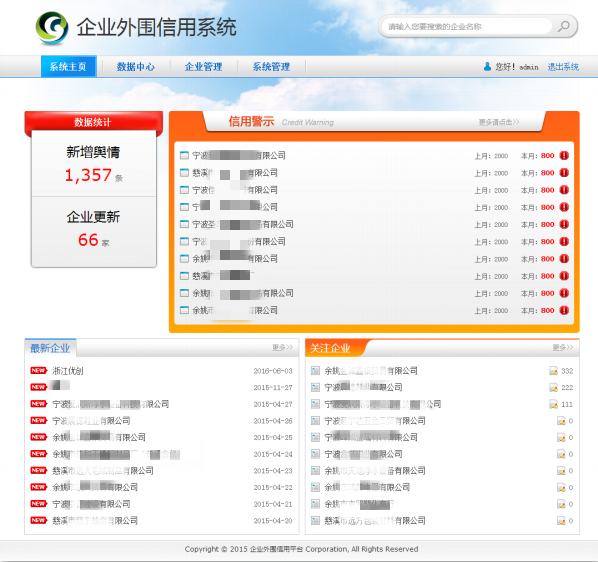Click the 新增舆情 heading
Viewport: 598px width, 562px height.
pos(93,152)
